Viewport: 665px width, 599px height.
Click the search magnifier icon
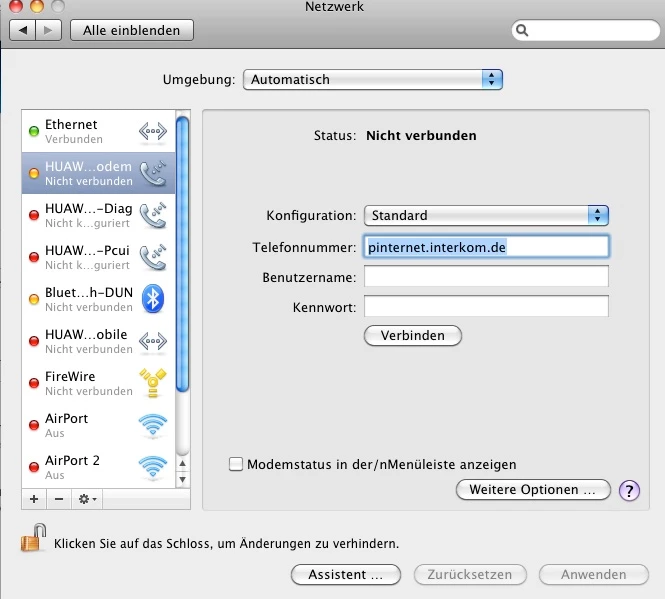pos(522,31)
